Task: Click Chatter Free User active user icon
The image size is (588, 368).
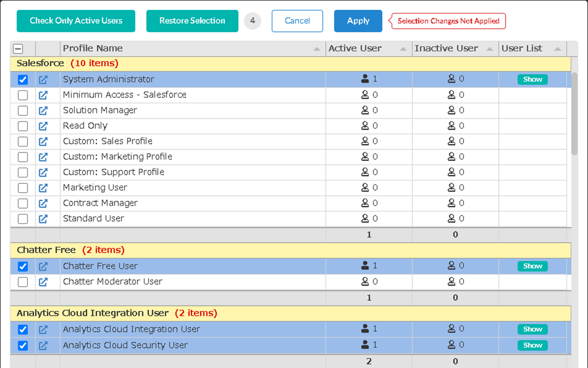Action: [365, 265]
